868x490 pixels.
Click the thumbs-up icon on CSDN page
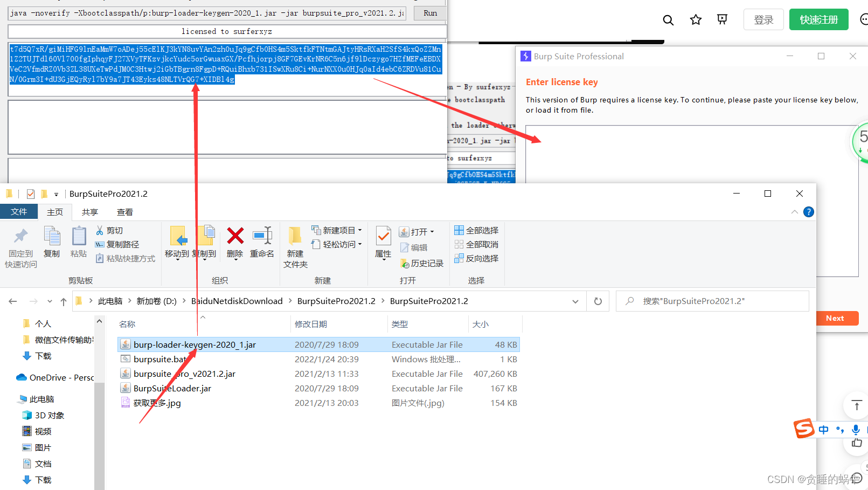(857, 443)
